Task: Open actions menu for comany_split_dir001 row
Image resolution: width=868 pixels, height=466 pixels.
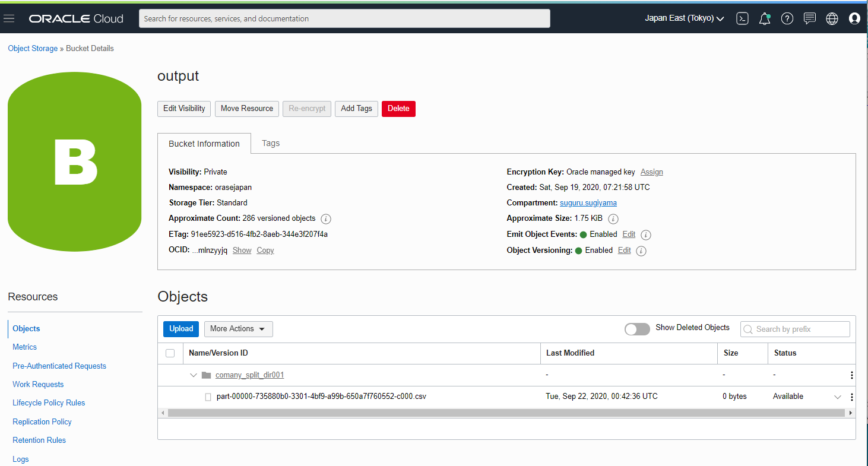Action: pos(852,375)
